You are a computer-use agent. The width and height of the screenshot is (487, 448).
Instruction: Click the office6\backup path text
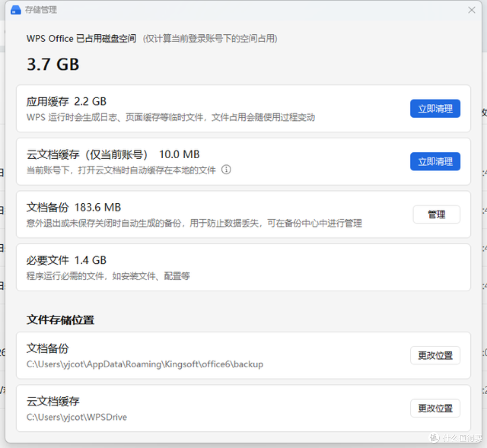(x=145, y=364)
